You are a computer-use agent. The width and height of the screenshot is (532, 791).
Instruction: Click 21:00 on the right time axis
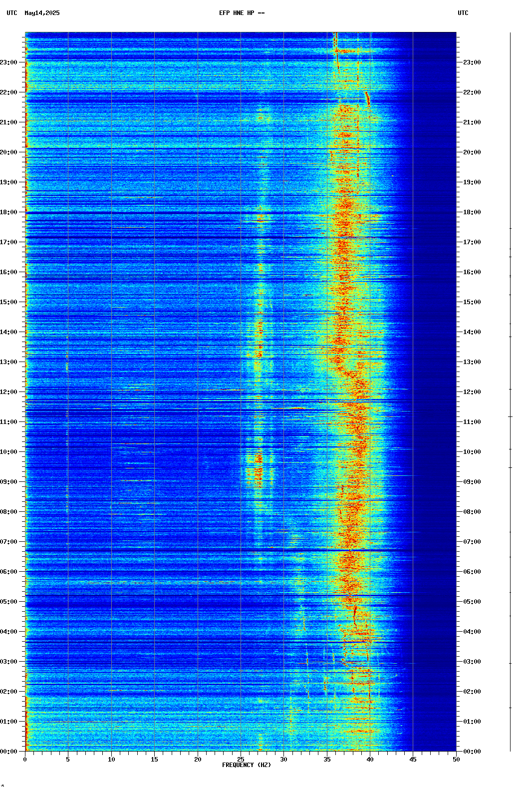tap(472, 122)
